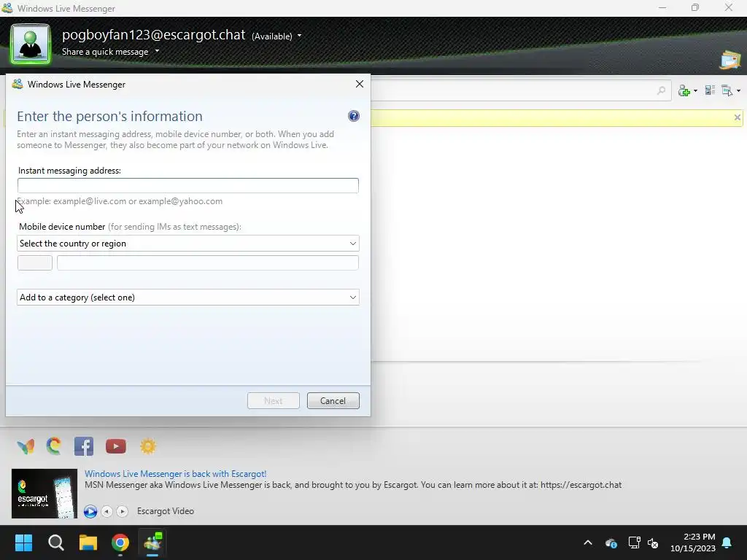
Task: Open the MSN butterfly icon
Action: click(26, 446)
